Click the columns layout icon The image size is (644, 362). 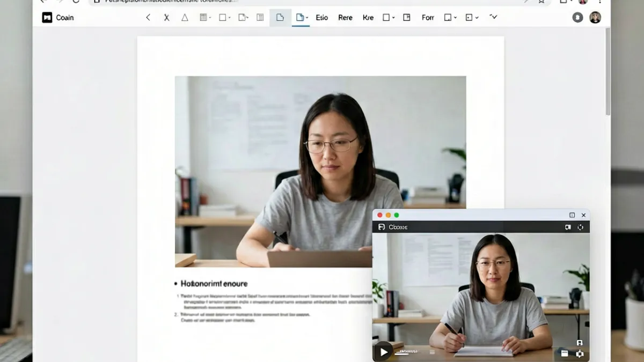tap(260, 18)
